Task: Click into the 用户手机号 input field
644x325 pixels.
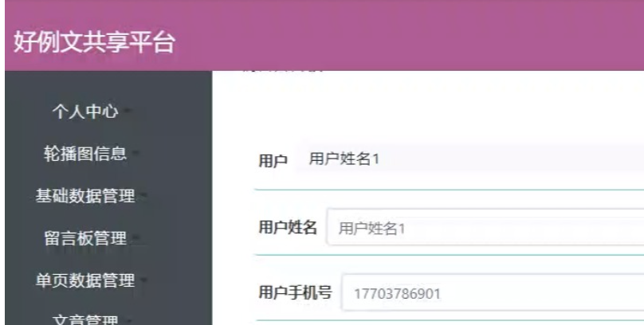Action: click(x=493, y=292)
